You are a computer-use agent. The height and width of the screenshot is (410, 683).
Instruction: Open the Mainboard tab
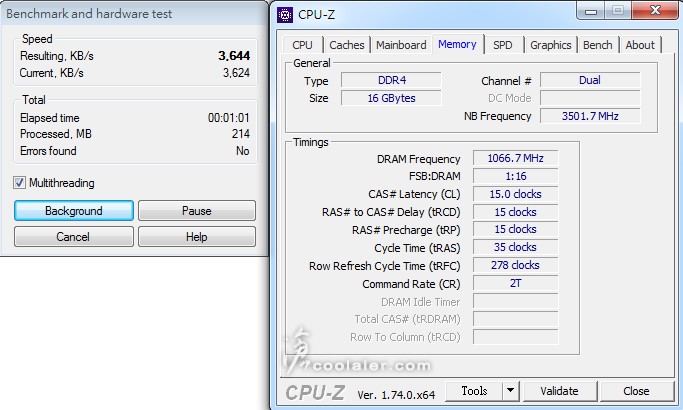pos(401,45)
